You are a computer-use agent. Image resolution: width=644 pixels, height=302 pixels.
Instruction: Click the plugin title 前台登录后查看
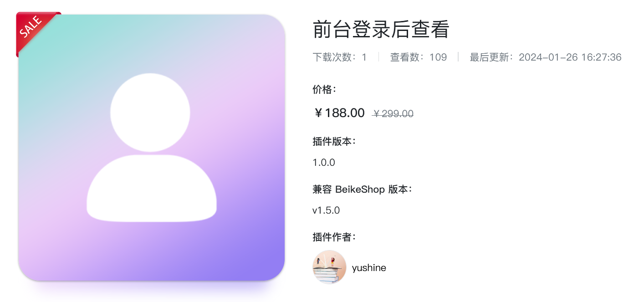click(x=381, y=30)
